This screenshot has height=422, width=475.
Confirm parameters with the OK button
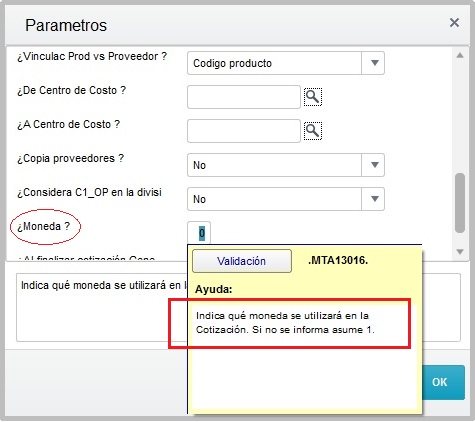[443, 382]
